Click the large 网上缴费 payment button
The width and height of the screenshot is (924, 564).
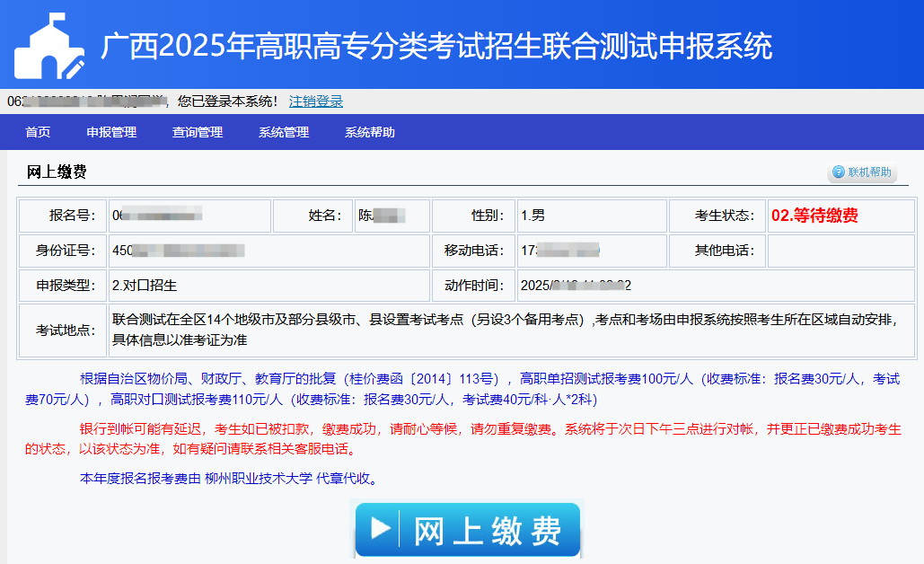467,530
